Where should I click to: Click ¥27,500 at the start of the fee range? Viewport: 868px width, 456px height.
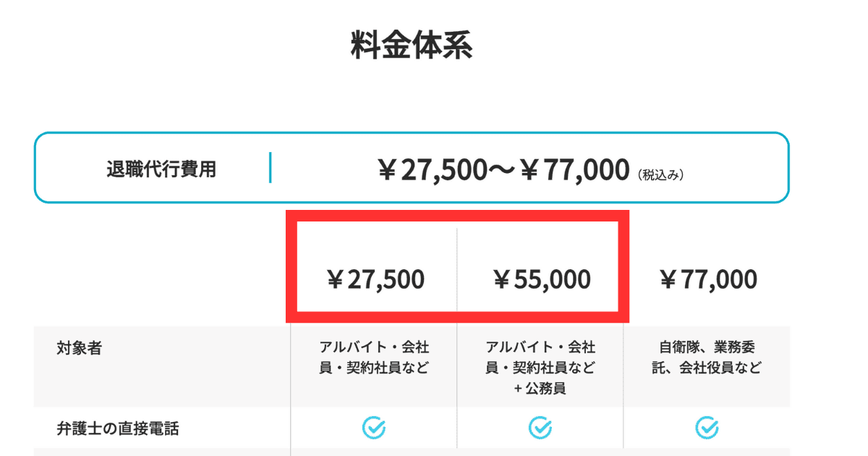(433, 171)
